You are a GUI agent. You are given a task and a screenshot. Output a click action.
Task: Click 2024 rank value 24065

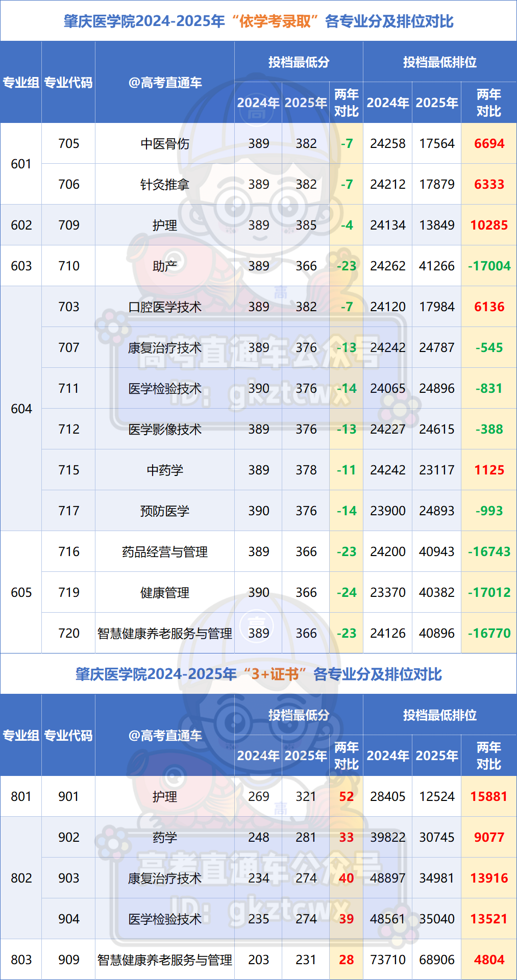point(388,388)
